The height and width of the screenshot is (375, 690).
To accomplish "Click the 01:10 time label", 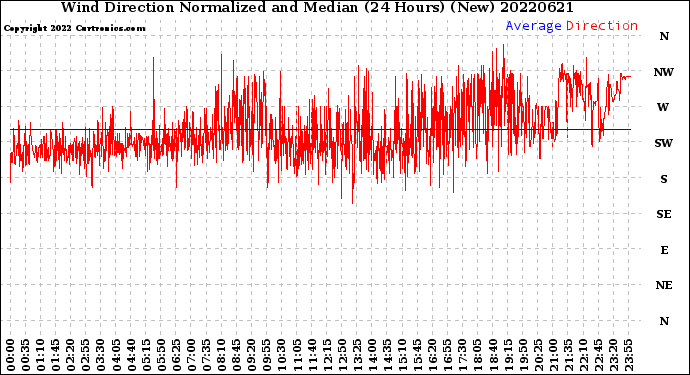I will [40, 356].
